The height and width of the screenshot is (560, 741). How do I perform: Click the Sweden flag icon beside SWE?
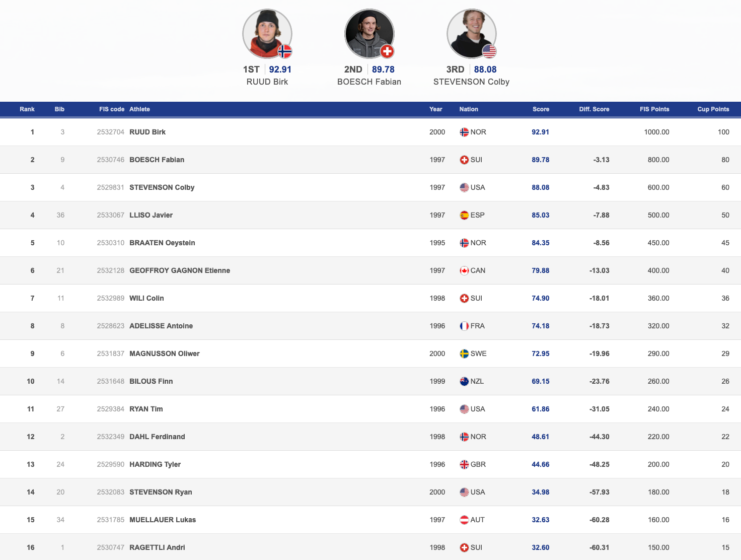[464, 354]
